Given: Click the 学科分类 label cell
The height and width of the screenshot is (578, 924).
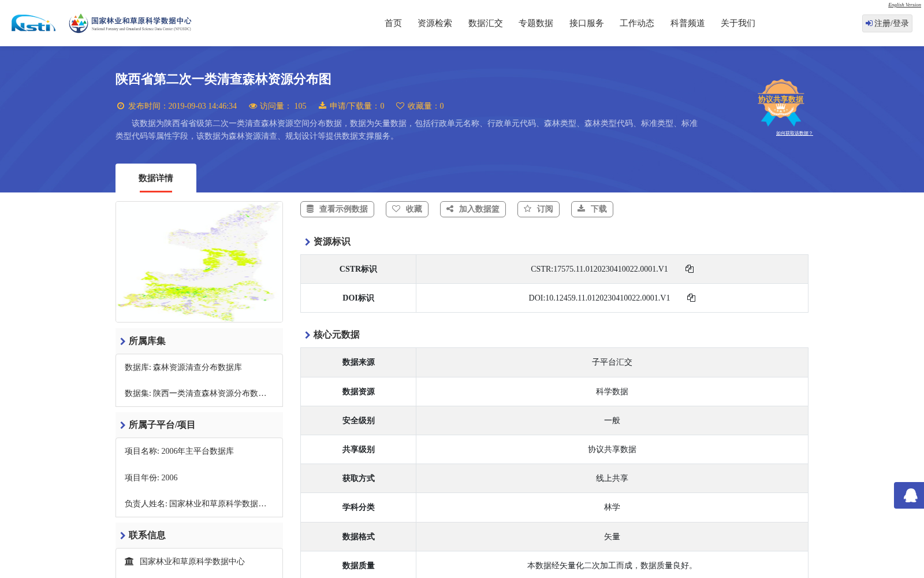Looking at the screenshot, I should point(358,507).
